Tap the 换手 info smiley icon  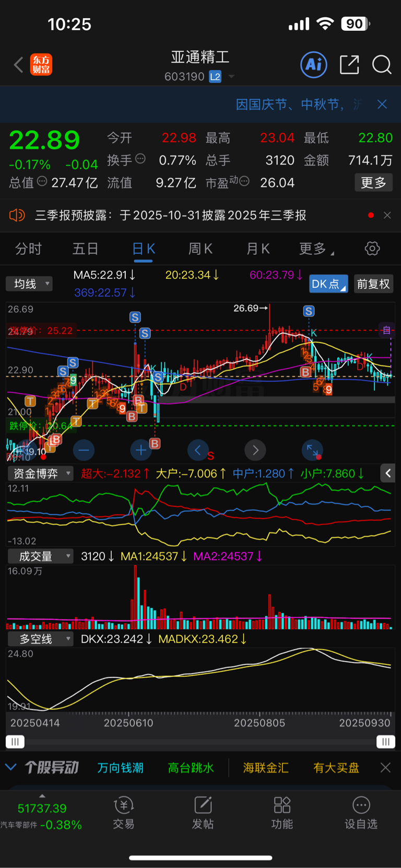click(140, 159)
